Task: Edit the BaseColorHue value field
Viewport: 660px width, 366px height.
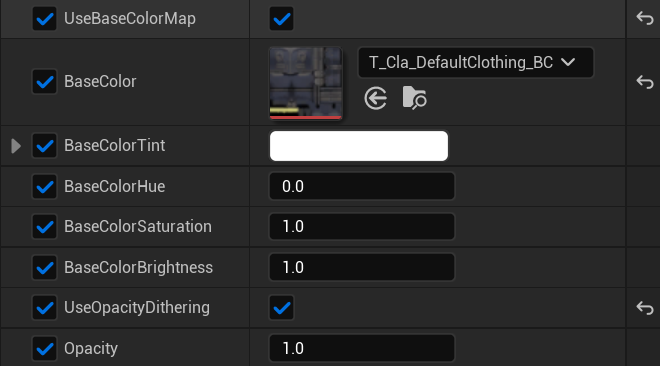Action: pyautogui.click(x=362, y=186)
